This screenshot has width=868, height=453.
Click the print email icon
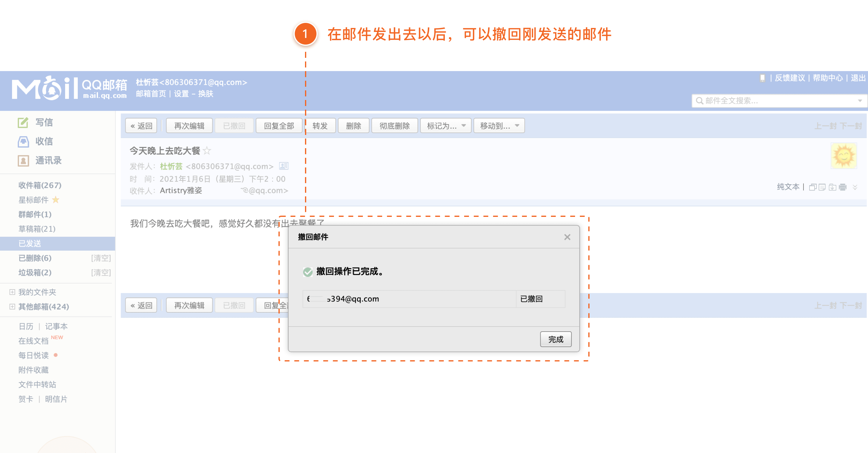pos(843,187)
